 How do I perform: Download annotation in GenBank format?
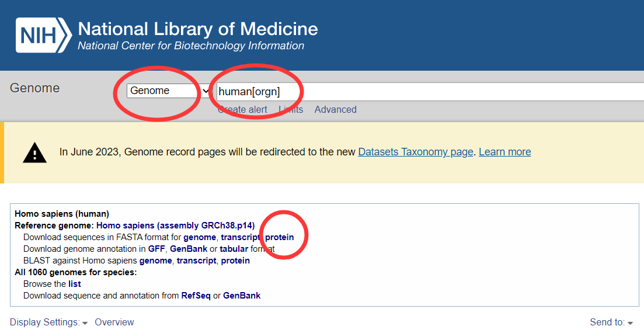(x=189, y=249)
